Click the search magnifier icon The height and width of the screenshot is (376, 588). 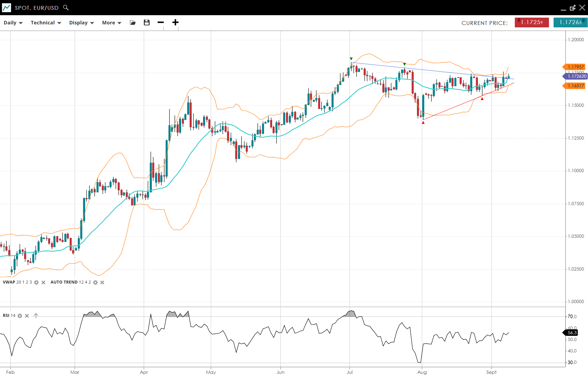pyautogui.click(x=66, y=8)
